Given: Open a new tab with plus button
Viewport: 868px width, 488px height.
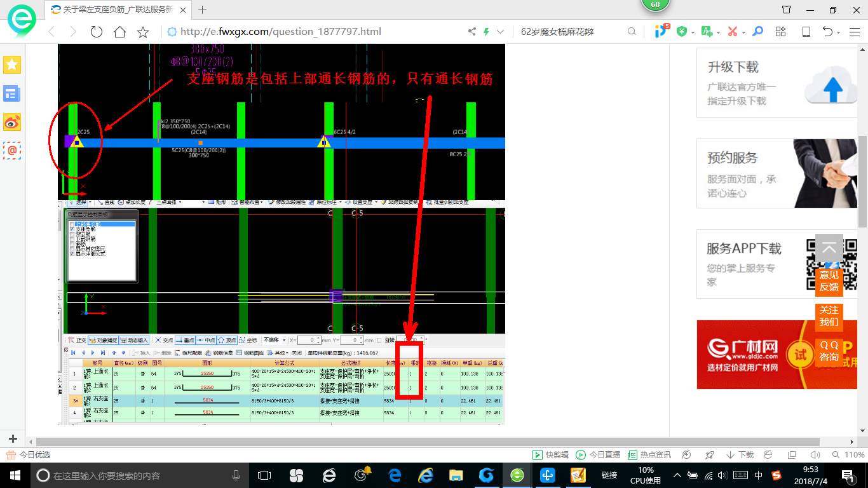Looking at the screenshot, I should 203,10.
